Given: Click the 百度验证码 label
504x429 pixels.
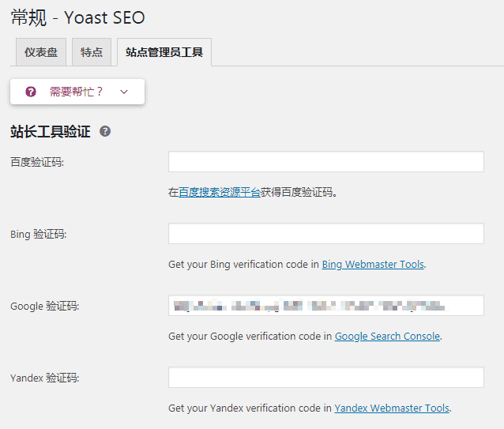Looking at the screenshot, I should pyautogui.click(x=37, y=162).
